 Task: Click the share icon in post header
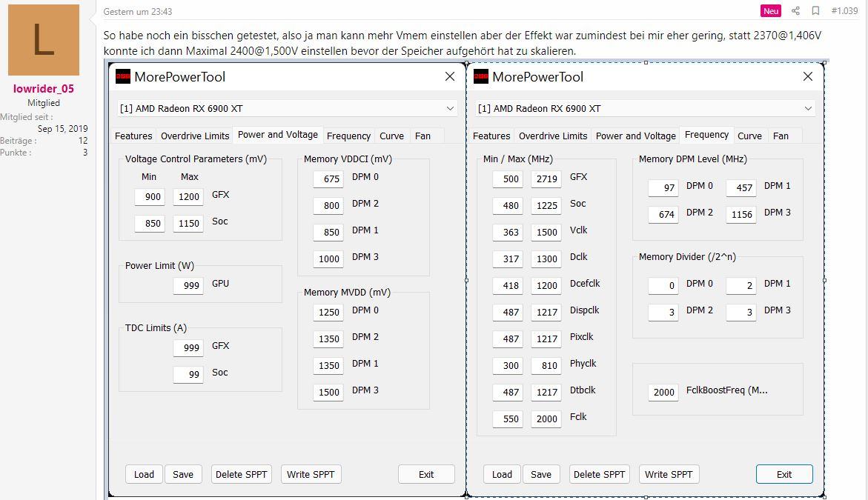pyautogui.click(x=795, y=10)
